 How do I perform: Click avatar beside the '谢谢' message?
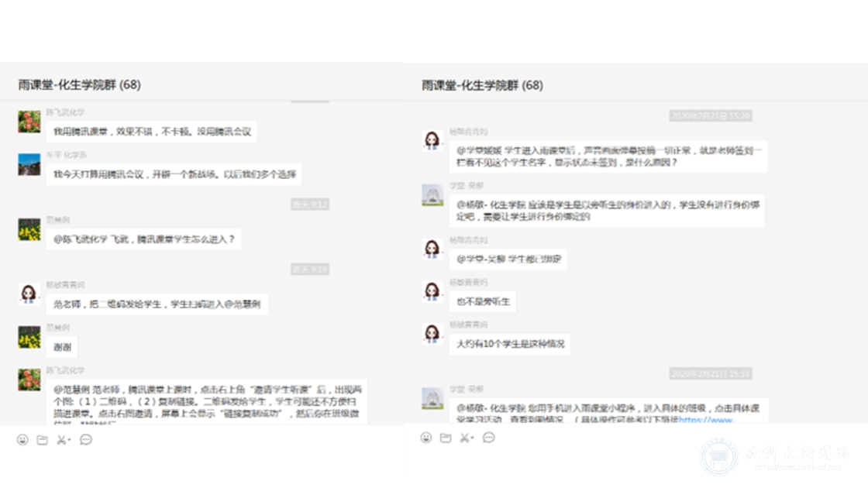tap(29, 337)
